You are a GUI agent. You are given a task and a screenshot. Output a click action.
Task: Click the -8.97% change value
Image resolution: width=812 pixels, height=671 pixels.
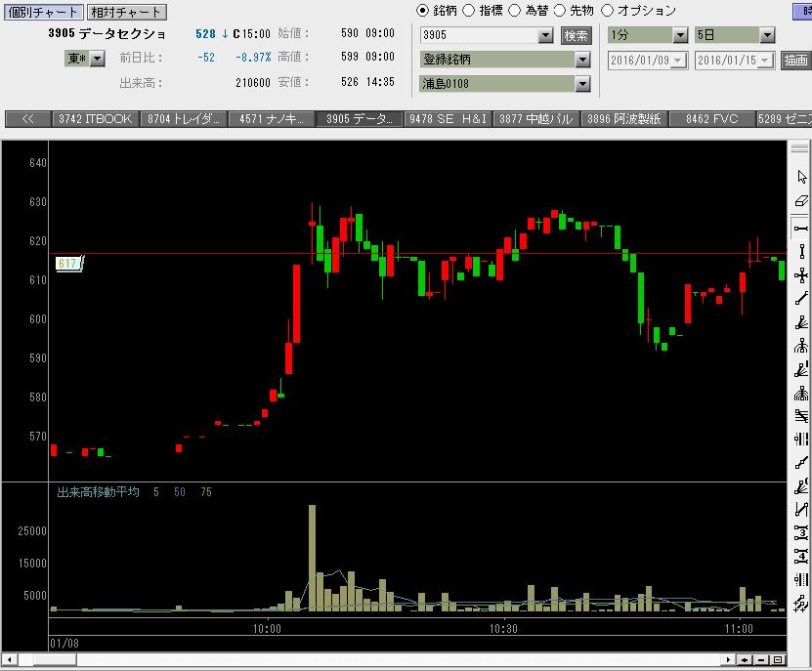click(253, 58)
